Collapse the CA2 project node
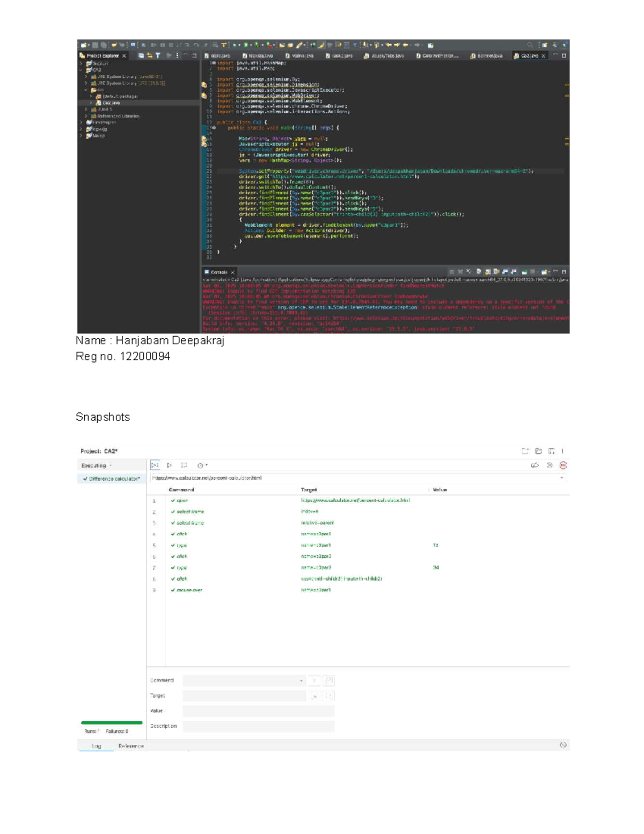The height and width of the screenshot is (834, 644). (x=81, y=70)
